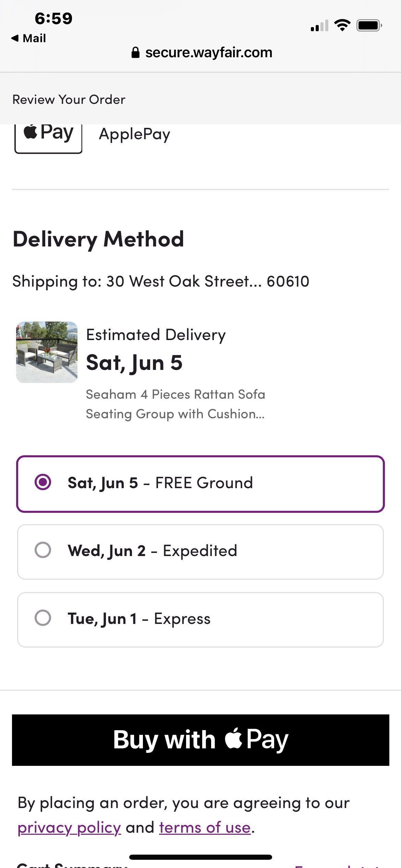Tap the home indicator bar at the bottom
Screen dimensions: 401x868
tap(200, 857)
